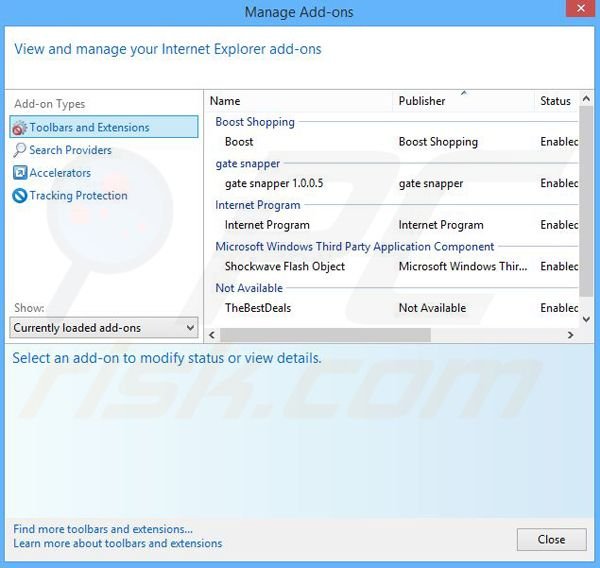This screenshot has width=600, height=568.
Task: Click Microsoft Windows Third Party Application Component header
Action: coord(355,246)
